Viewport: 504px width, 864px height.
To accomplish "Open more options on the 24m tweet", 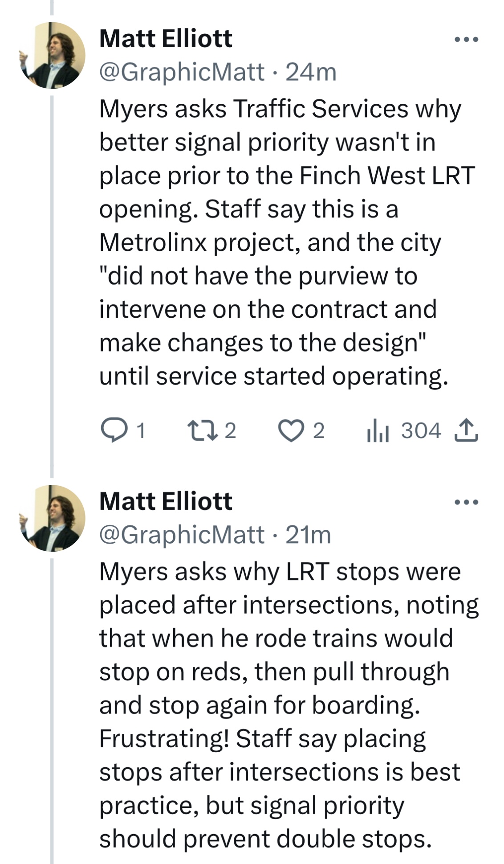I will (x=466, y=39).
